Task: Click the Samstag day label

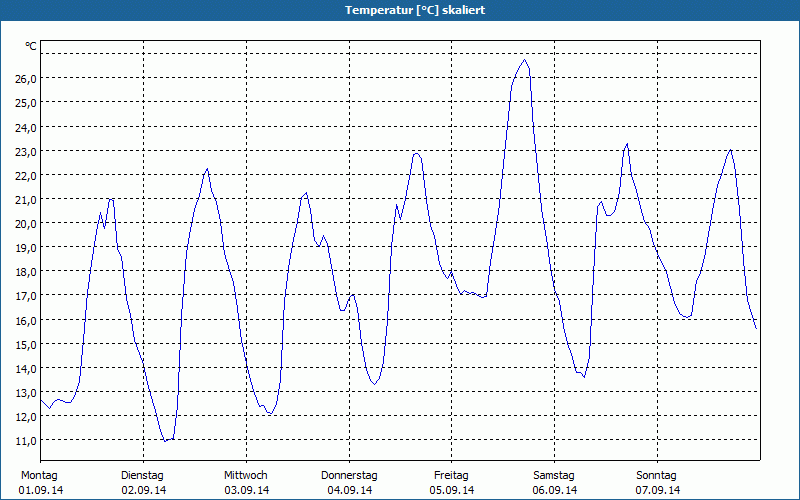Action: pyautogui.click(x=554, y=475)
